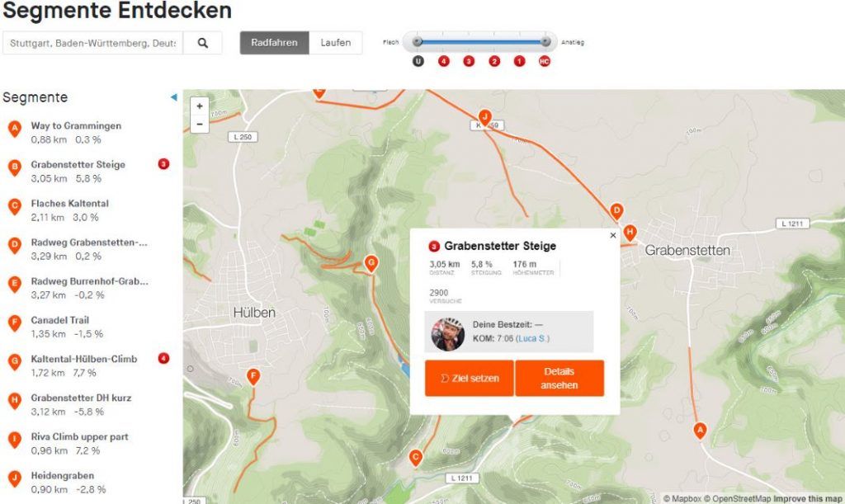
Task: Click map pin A on the map
Action: [x=700, y=431]
